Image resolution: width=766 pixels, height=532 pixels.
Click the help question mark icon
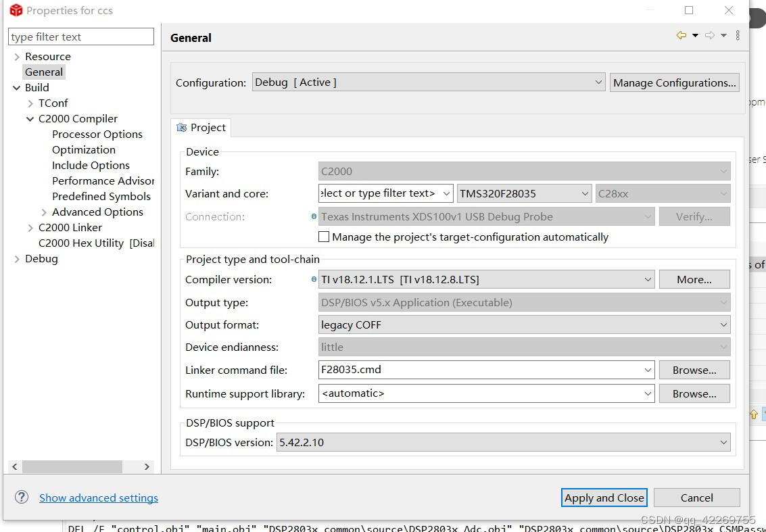(x=21, y=497)
